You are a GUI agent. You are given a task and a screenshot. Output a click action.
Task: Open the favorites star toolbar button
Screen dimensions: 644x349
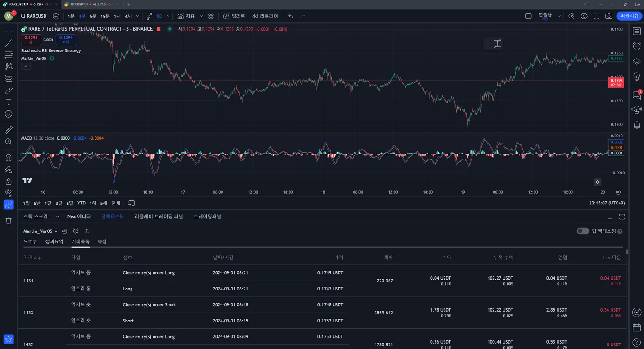[x=9, y=339]
